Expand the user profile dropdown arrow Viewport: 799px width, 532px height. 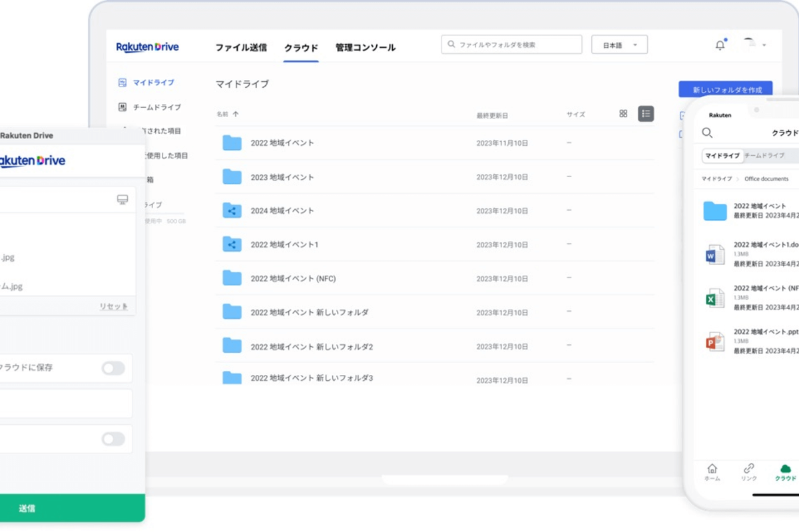coord(764,45)
